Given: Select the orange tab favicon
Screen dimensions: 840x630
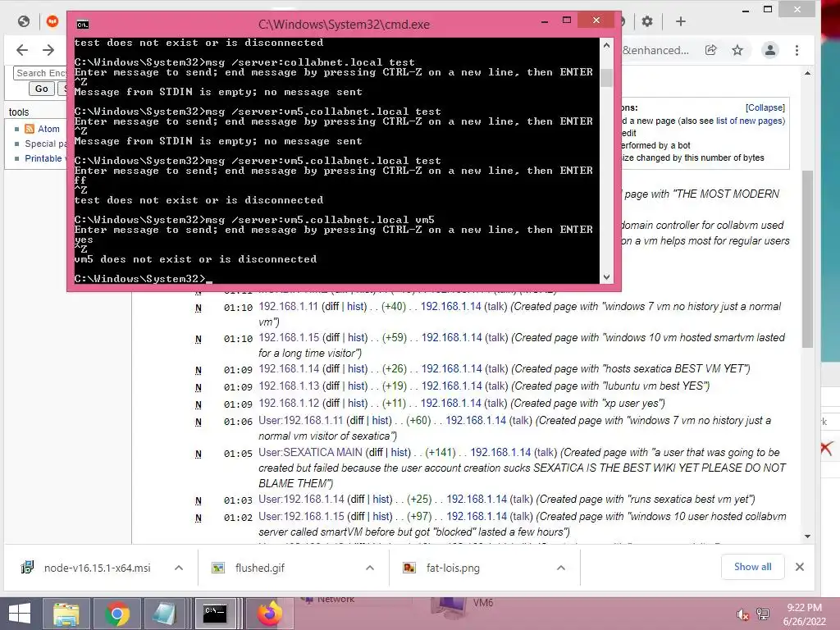Looking at the screenshot, I should pos(52,21).
